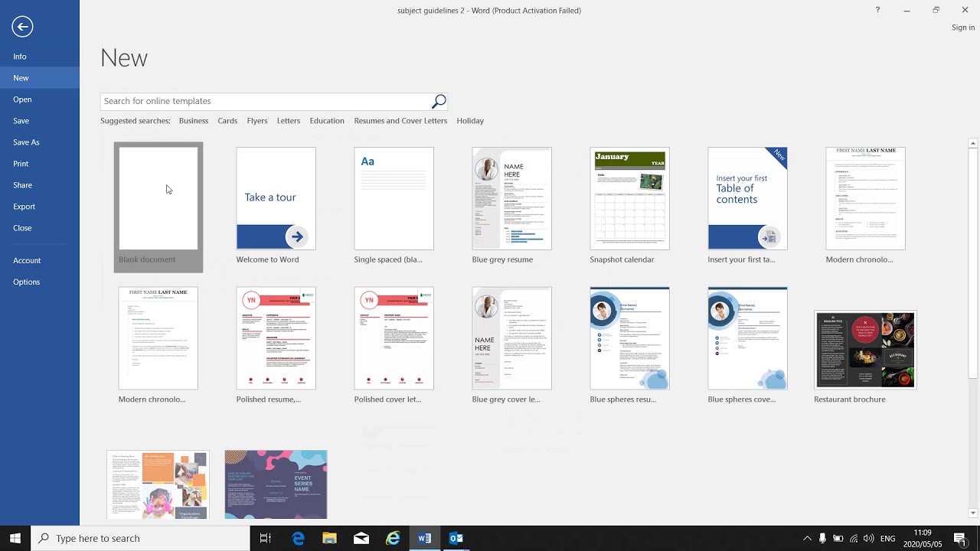This screenshot has width=980, height=551.
Task: Click the template list scroll down arrow
Action: [x=973, y=513]
